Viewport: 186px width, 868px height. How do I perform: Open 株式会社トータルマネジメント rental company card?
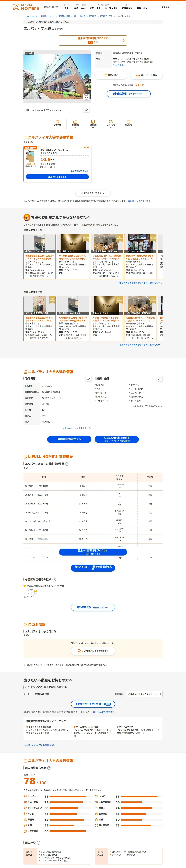click(40, 257)
